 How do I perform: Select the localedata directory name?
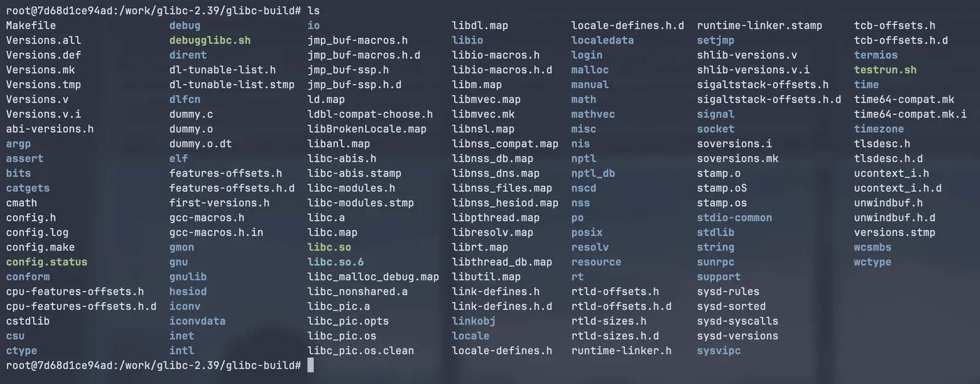pyautogui.click(x=603, y=40)
